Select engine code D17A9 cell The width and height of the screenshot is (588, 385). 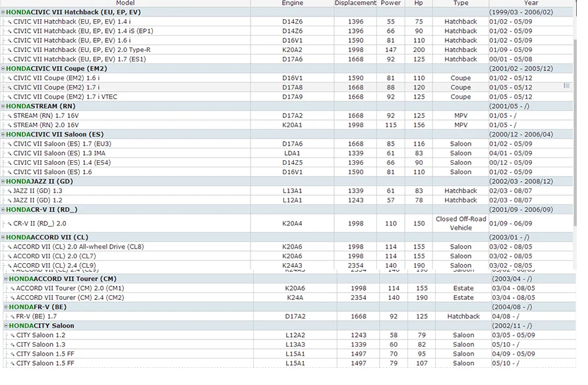click(292, 97)
